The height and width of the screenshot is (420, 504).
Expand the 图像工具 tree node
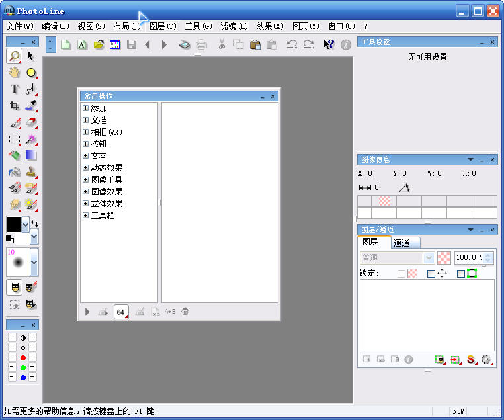pos(85,180)
